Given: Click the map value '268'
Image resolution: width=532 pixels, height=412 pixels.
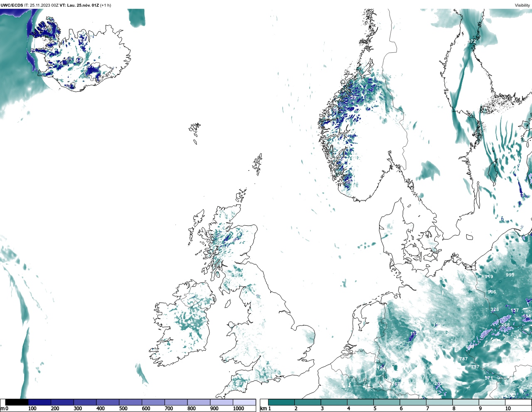Looking at the screenshot, I should pos(505,325).
